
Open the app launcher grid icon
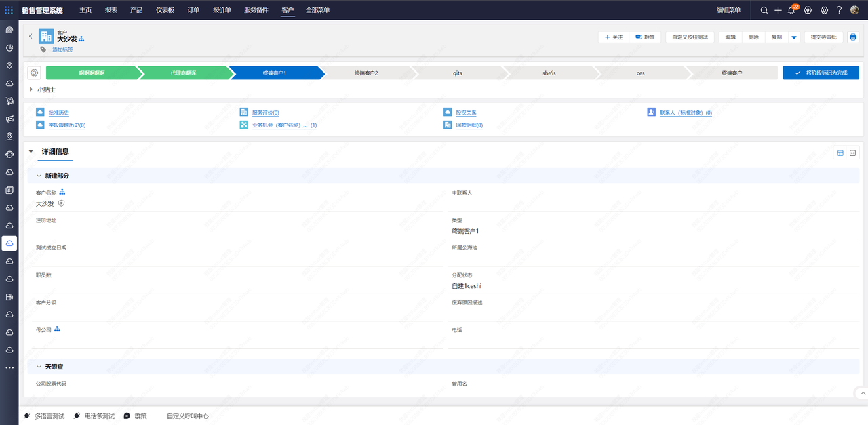9,10
